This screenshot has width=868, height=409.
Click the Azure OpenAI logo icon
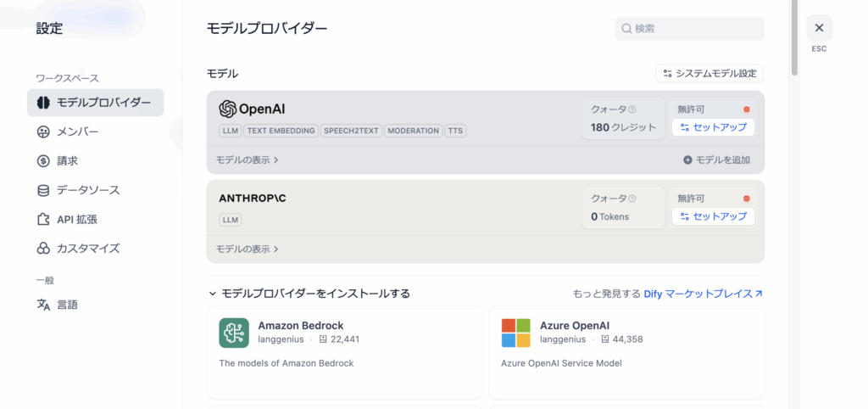click(x=515, y=333)
